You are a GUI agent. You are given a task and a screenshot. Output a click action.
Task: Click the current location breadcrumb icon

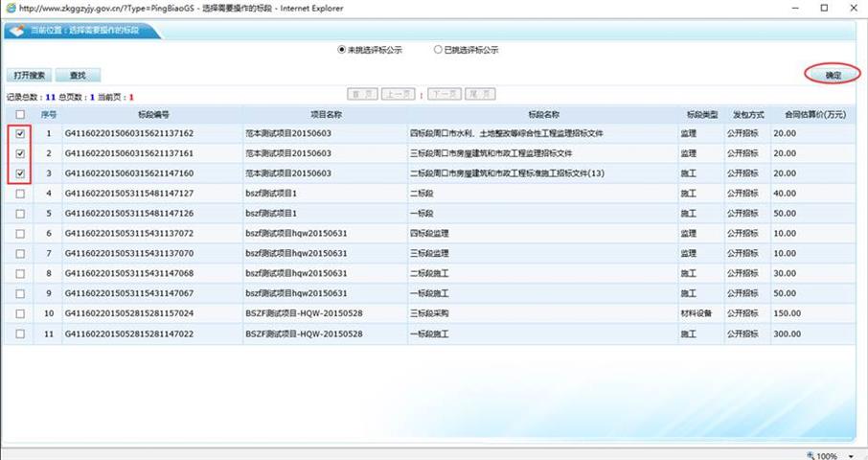[16, 31]
